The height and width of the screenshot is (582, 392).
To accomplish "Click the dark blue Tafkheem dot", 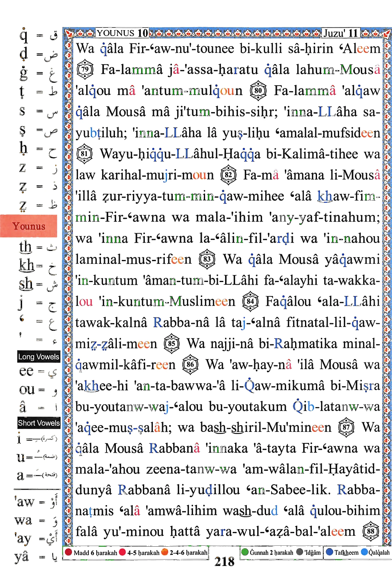I will point(329,552).
